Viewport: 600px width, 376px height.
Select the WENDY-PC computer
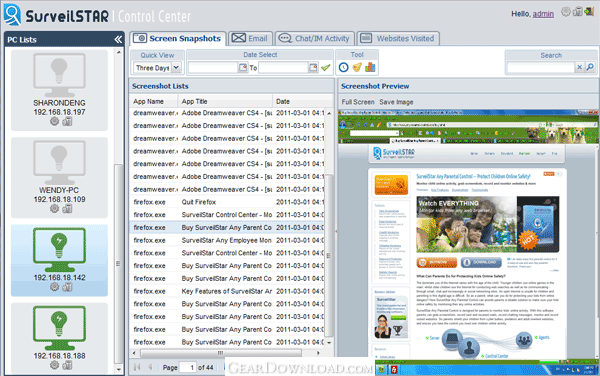(59, 177)
